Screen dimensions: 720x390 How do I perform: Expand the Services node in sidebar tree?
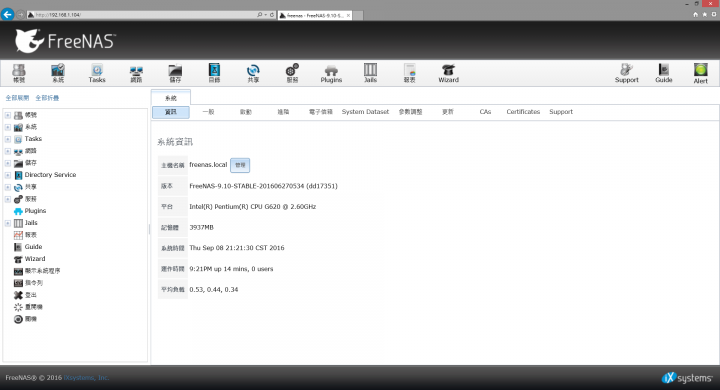(x=8, y=199)
